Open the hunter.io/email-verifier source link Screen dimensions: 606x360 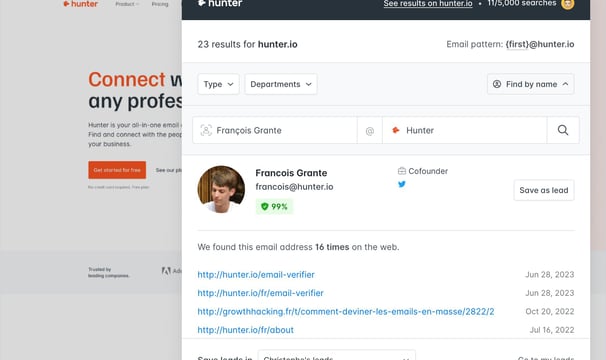pos(256,275)
